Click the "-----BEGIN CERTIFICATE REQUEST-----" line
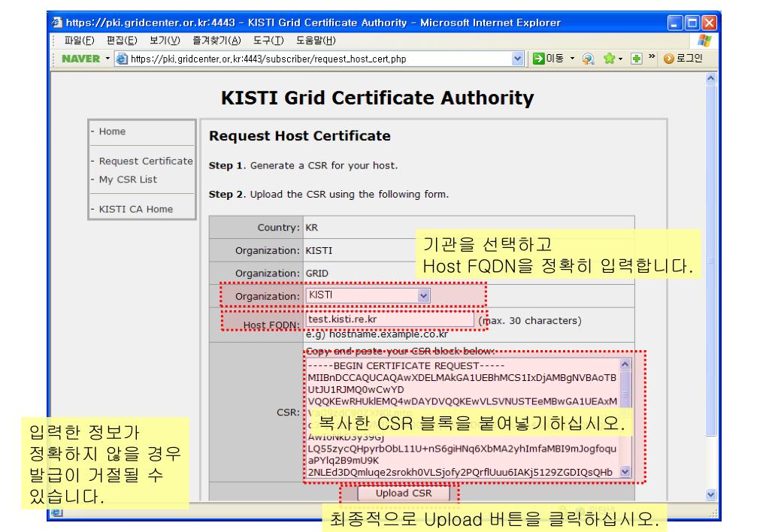This screenshot has width=769, height=532. pyautogui.click(x=406, y=366)
